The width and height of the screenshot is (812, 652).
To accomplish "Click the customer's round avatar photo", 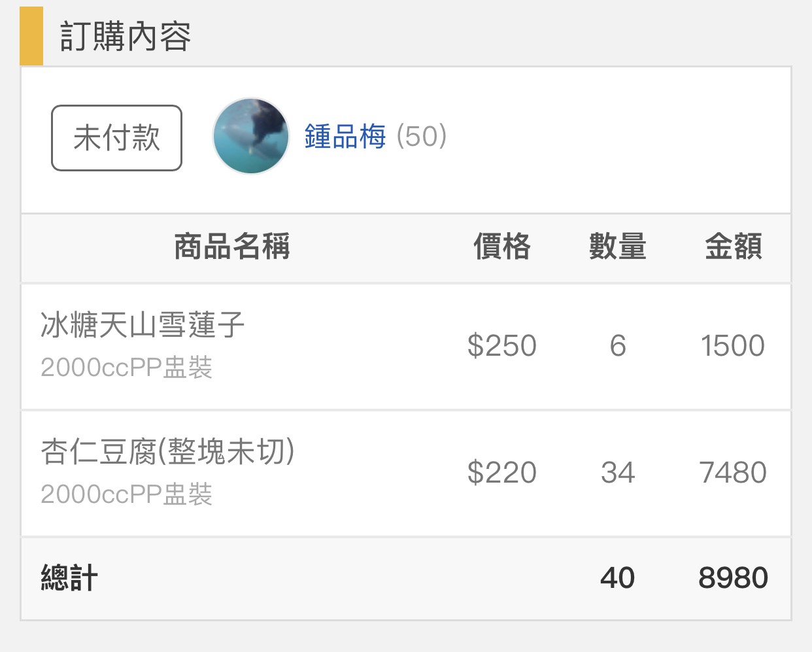I will point(251,136).
